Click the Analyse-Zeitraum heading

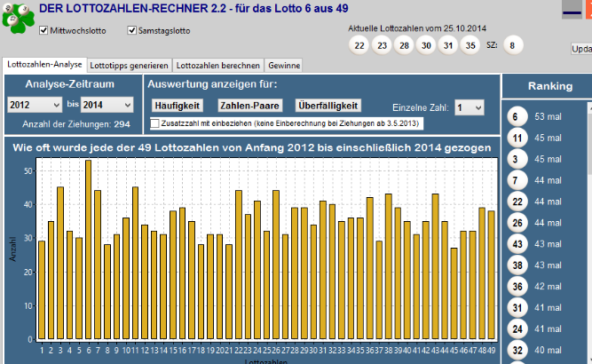pyautogui.click(x=70, y=83)
